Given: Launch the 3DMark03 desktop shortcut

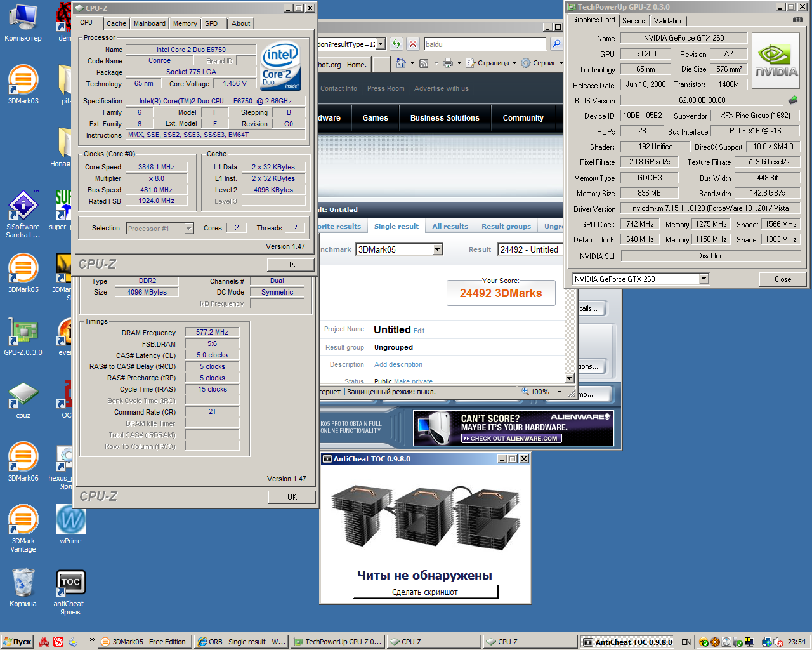Looking at the screenshot, I should pos(23,84).
